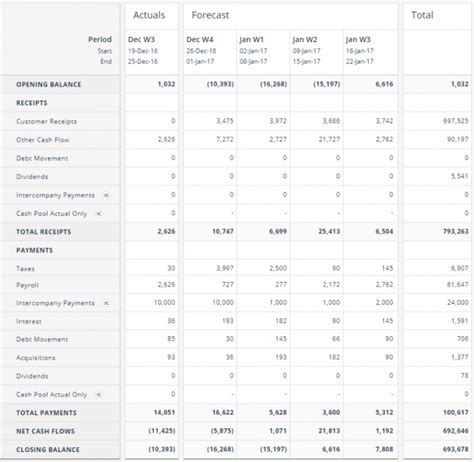Click the Payroll row label
The width and height of the screenshot is (474, 462).
pyautogui.click(x=27, y=285)
